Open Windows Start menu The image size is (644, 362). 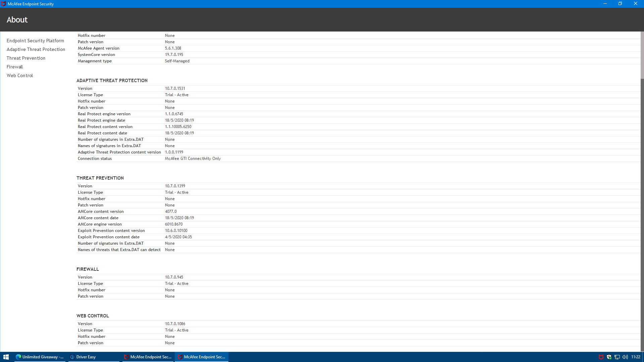6,357
